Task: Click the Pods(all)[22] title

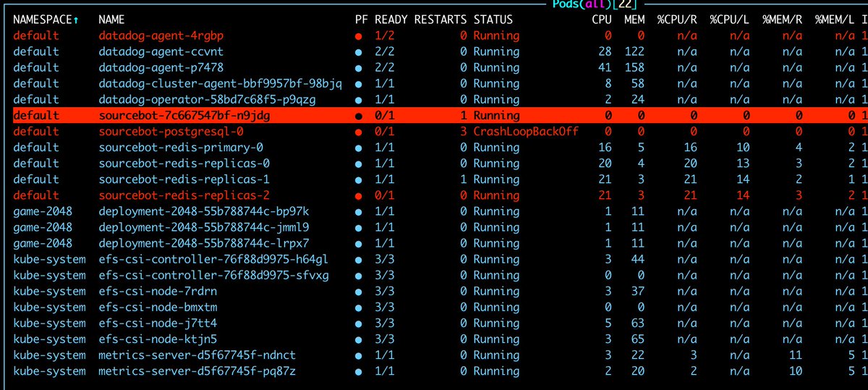Action: [595, 5]
